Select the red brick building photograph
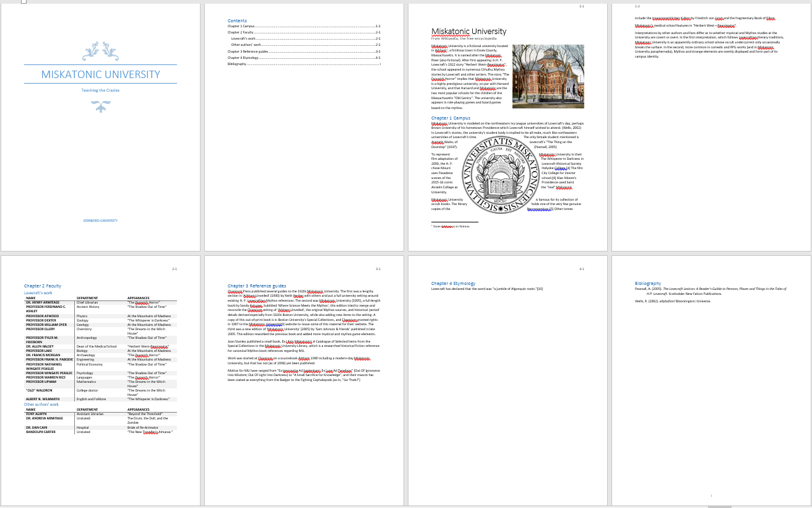812x508 pixels. pyautogui.click(x=548, y=76)
